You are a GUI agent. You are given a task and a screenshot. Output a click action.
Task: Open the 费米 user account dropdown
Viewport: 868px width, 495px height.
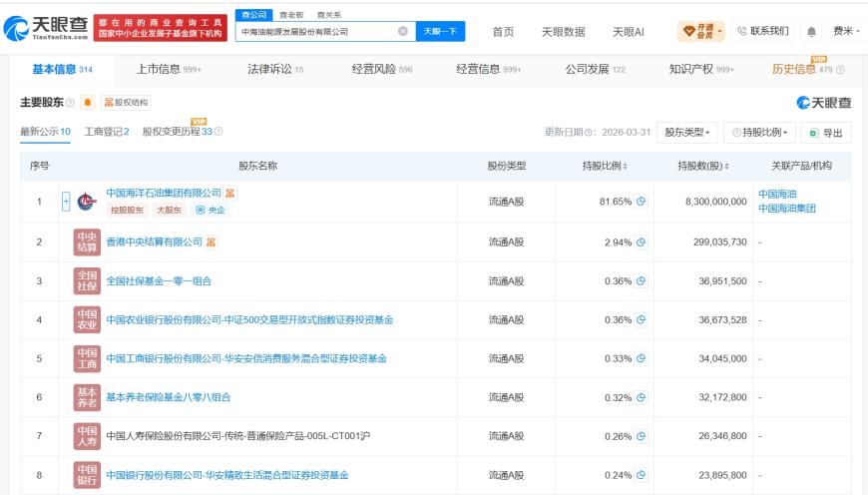(x=846, y=32)
